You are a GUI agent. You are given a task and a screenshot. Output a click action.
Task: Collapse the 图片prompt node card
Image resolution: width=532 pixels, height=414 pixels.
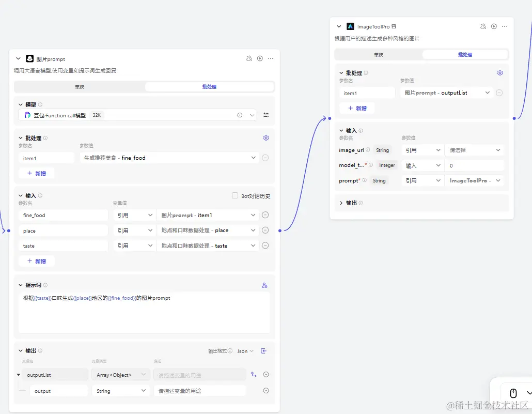click(x=18, y=59)
